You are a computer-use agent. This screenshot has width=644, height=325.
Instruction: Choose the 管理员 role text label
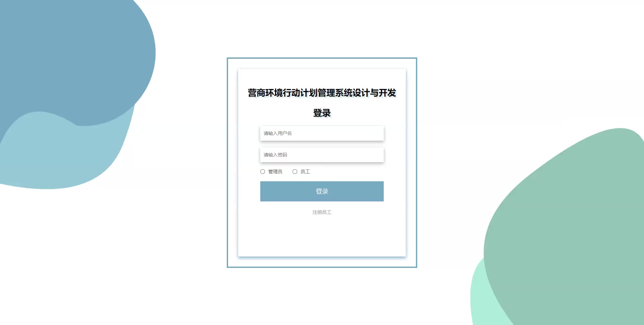275,172
